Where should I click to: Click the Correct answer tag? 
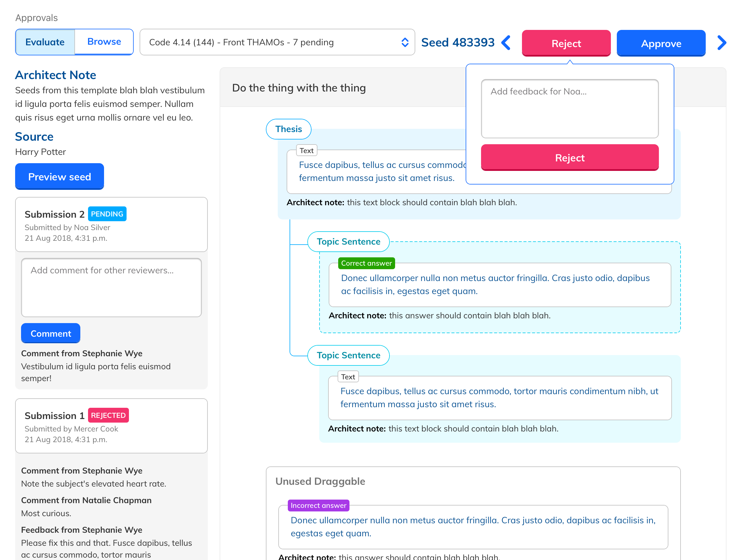tap(366, 264)
